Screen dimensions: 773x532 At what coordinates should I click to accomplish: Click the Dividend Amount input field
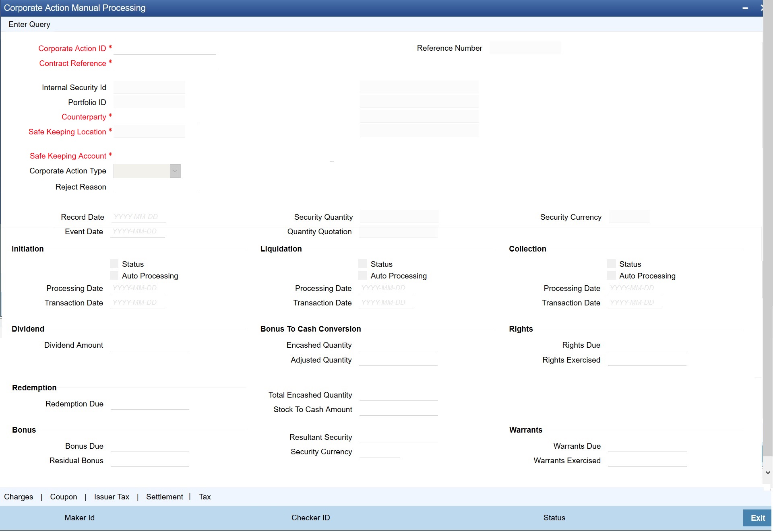(x=149, y=345)
